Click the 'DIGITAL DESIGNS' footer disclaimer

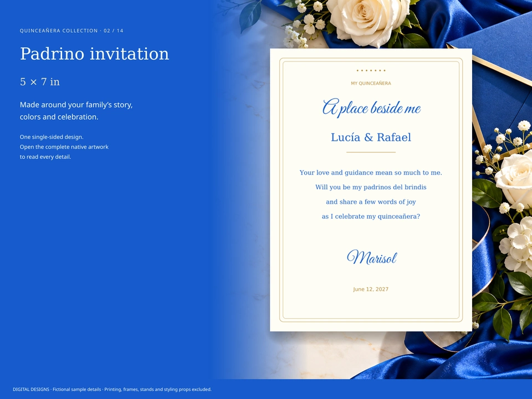point(112,390)
